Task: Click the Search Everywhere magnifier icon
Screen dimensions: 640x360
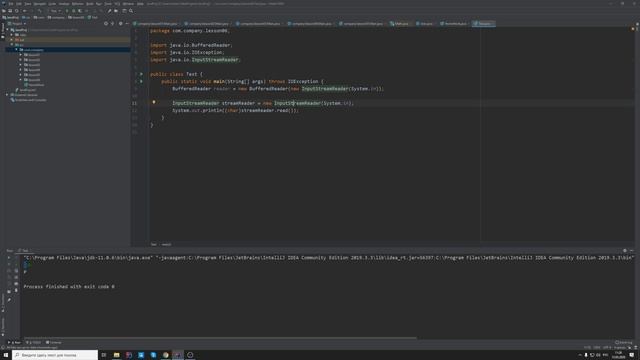Action: point(131,11)
